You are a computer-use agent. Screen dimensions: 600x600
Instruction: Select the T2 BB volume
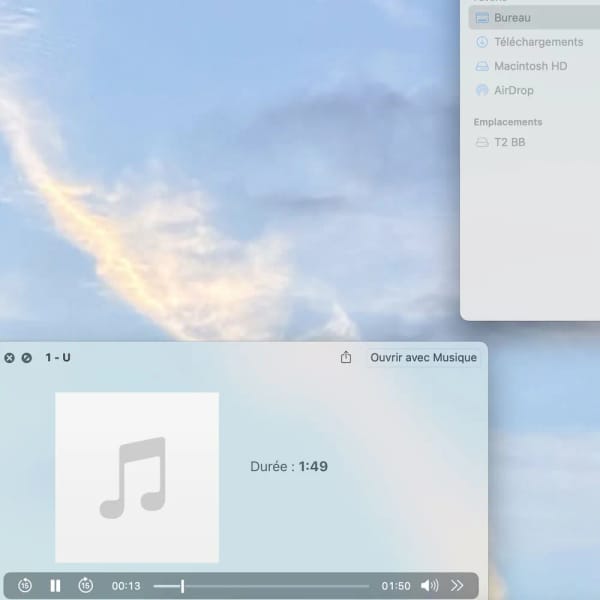pos(534,142)
